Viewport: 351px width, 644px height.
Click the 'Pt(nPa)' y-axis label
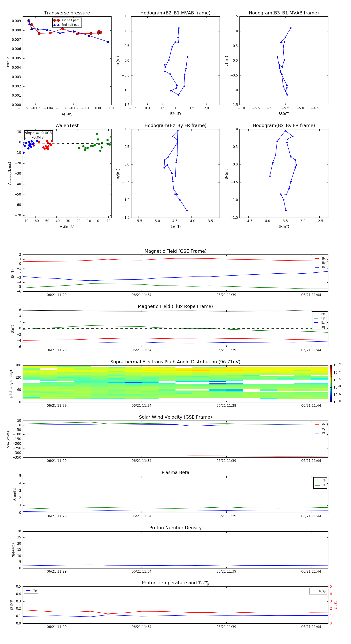[x=8, y=61]
